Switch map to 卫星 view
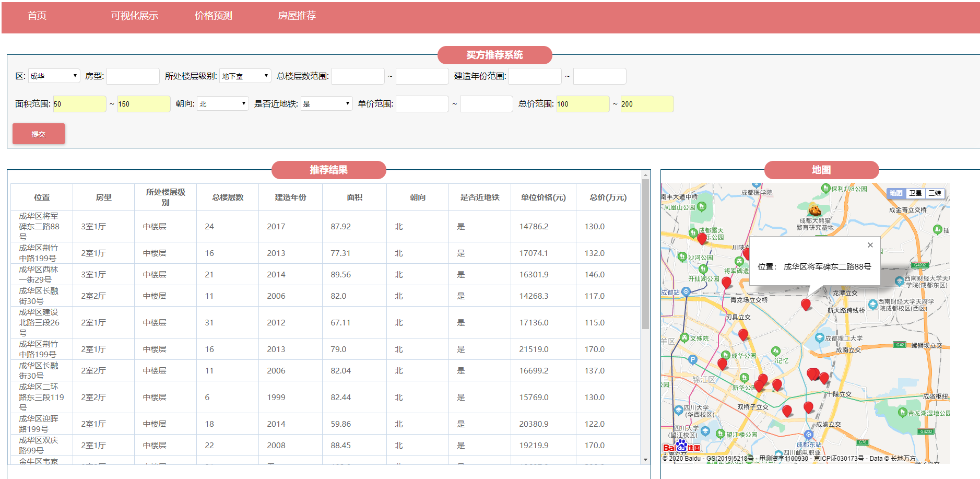980x479 pixels. [916, 193]
